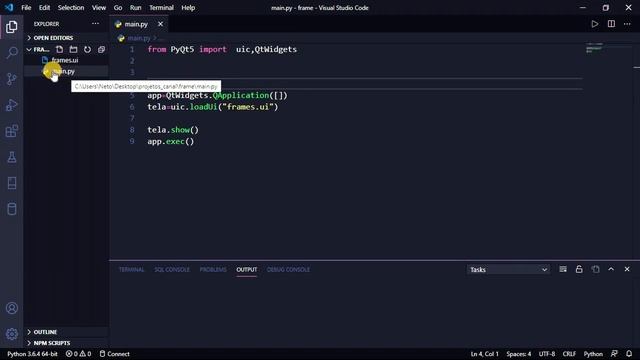Change indentation via Spaces: 4
640x360 pixels.
(519, 354)
